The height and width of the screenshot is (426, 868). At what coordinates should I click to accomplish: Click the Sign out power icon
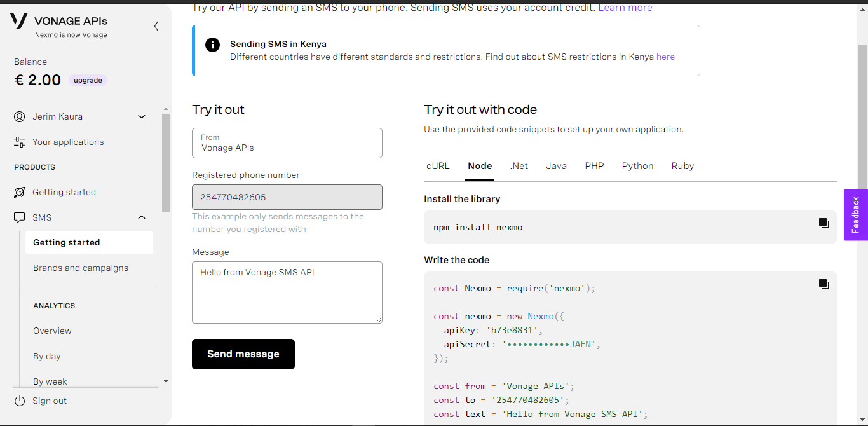click(x=20, y=401)
